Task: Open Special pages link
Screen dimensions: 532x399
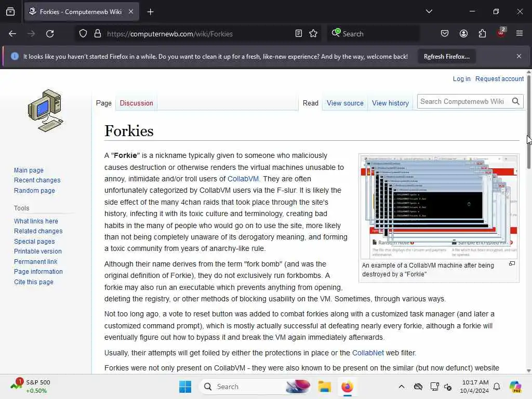Action: [x=34, y=242]
